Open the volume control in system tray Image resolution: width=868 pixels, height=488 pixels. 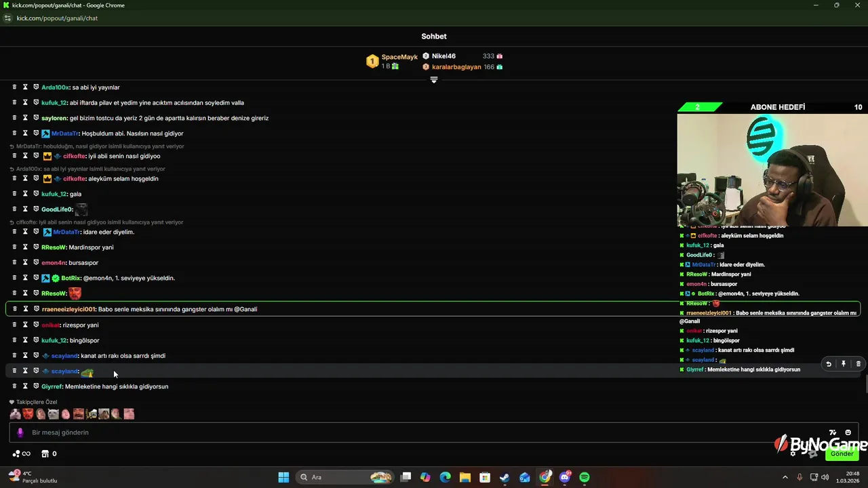point(825,477)
